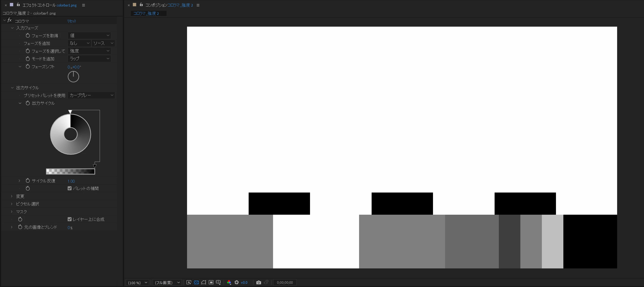644x287 pixels.
Task: Select the コロラマ_強度 2 composition tab
Action: [146, 13]
